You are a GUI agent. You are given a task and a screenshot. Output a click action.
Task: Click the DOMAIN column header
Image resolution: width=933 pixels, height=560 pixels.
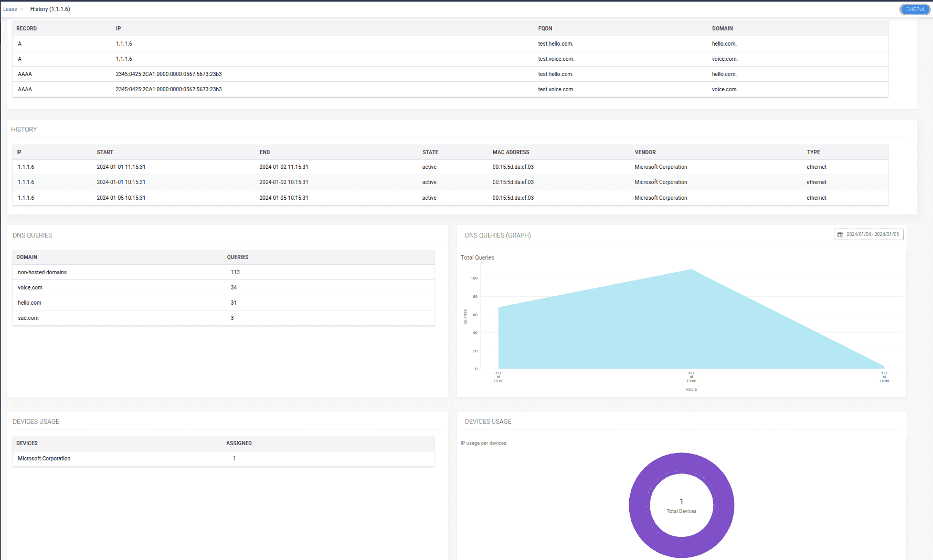pos(27,257)
